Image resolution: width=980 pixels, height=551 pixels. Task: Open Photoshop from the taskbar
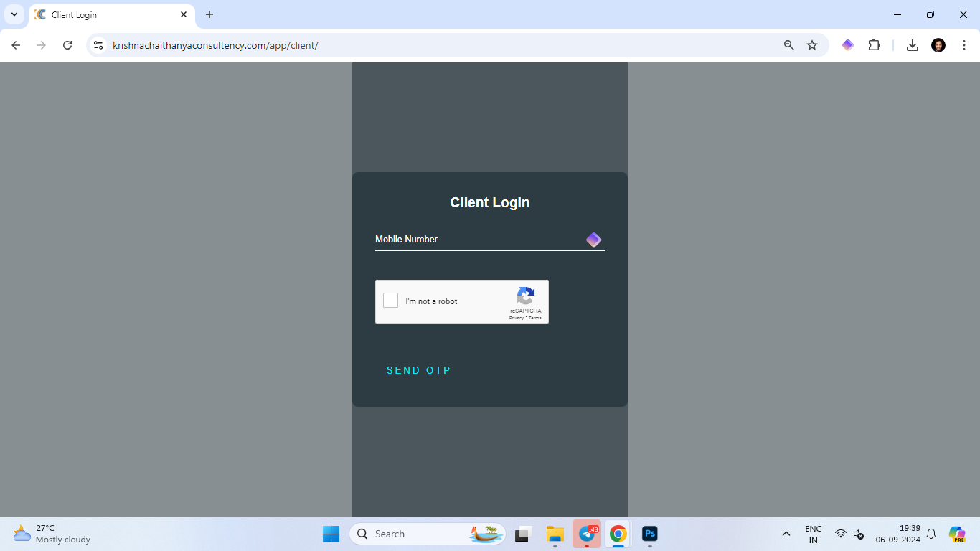click(650, 534)
